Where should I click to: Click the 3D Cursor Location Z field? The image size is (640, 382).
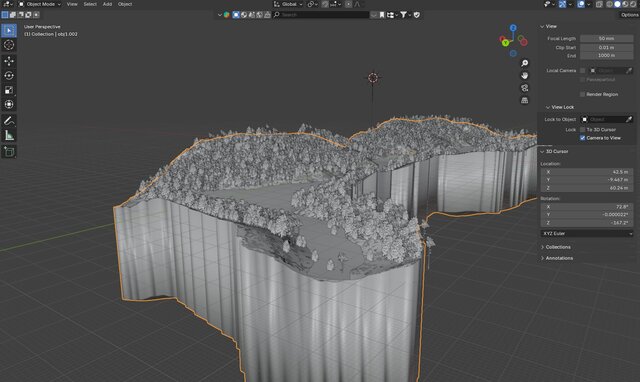587,188
